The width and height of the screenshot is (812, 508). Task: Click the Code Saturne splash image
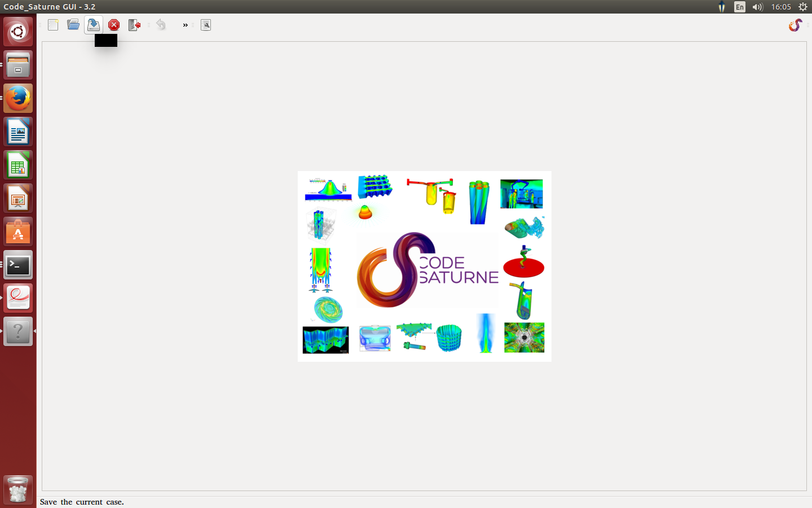pyautogui.click(x=424, y=266)
